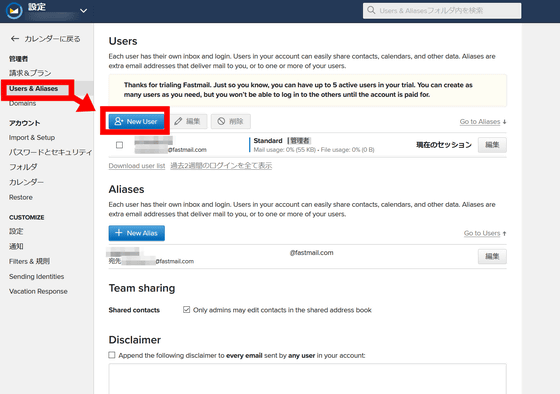Focus the Users & Aliases search field

(x=442, y=11)
